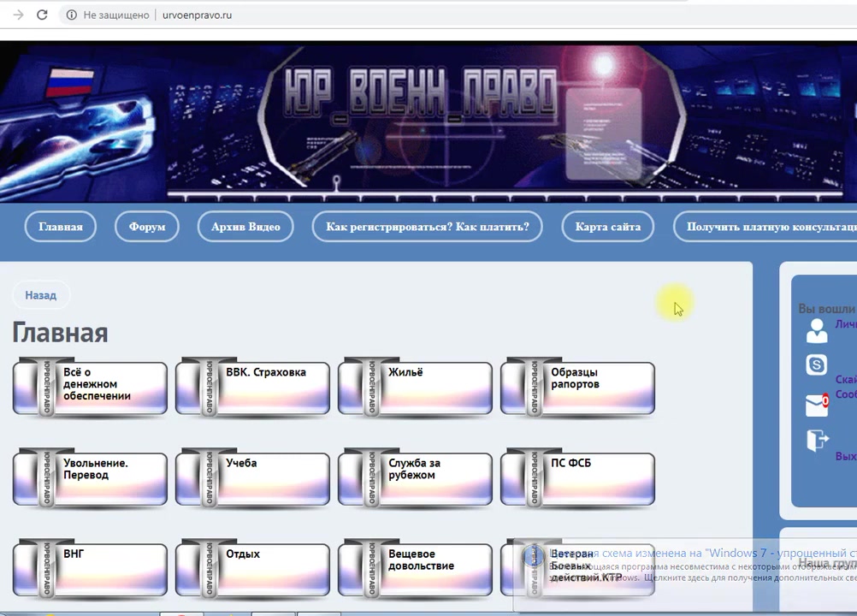Open Как регистрироваться? Как платить? page
This screenshot has height=616, width=857.
click(428, 226)
